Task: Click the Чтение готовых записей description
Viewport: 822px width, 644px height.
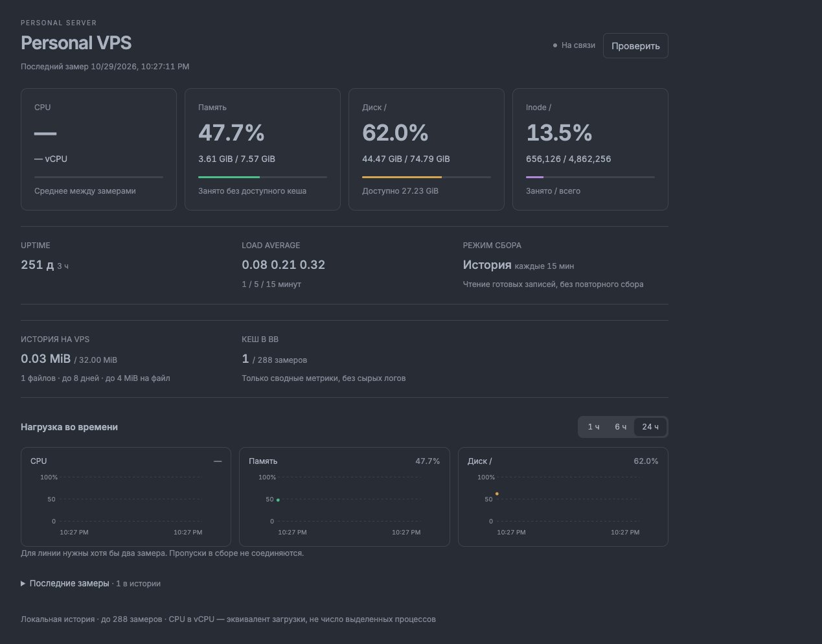Action: [553, 284]
